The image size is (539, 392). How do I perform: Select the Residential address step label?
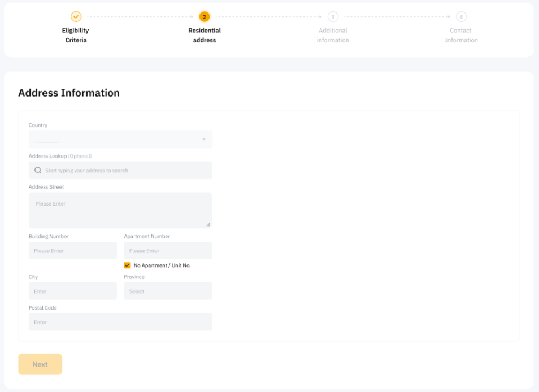(x=205, y=35)
